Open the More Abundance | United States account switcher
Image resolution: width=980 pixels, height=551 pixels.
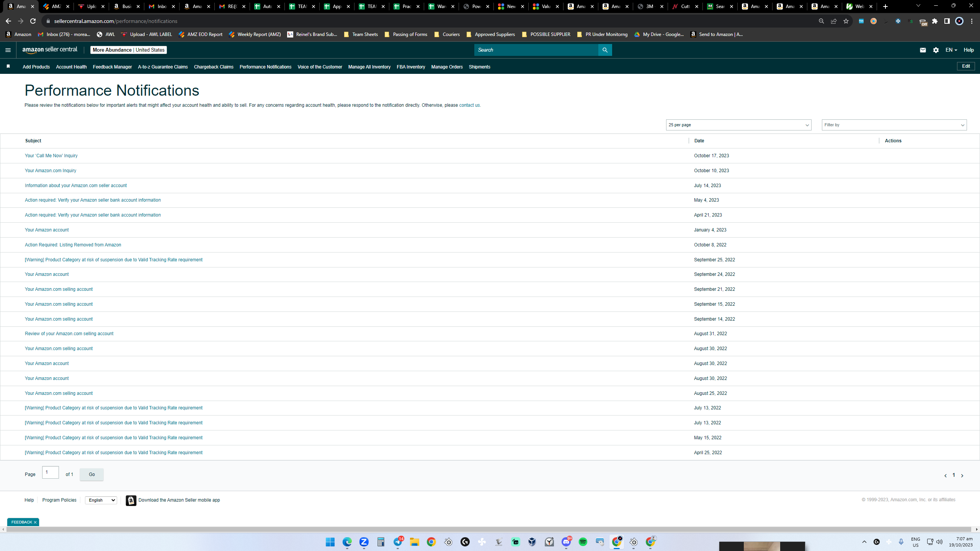129,50
